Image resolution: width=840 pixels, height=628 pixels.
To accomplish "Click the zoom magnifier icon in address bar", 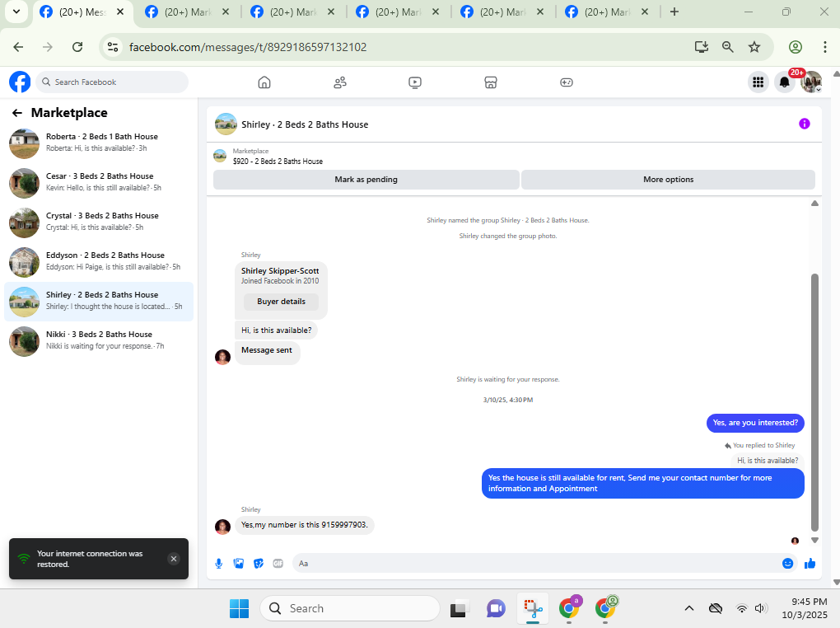I will [x=727, y=47].
